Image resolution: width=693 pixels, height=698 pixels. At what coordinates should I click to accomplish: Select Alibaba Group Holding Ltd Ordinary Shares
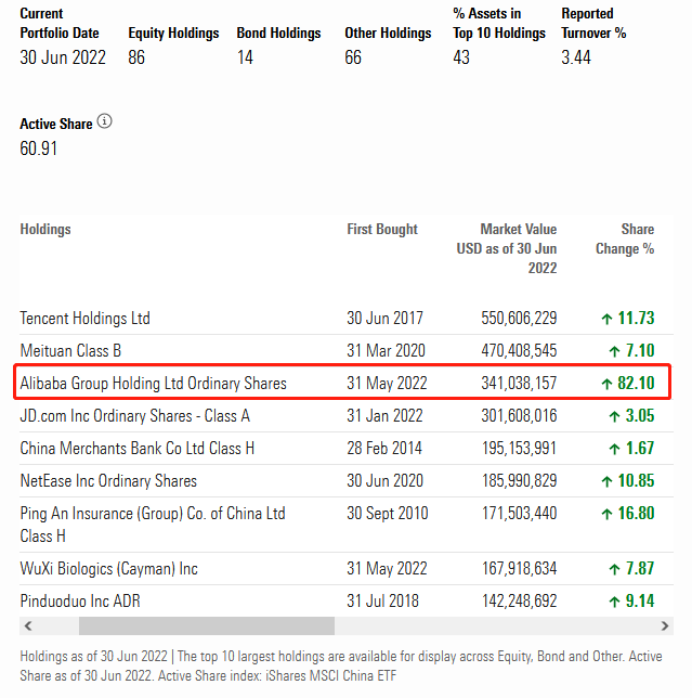tap(153, 383)
